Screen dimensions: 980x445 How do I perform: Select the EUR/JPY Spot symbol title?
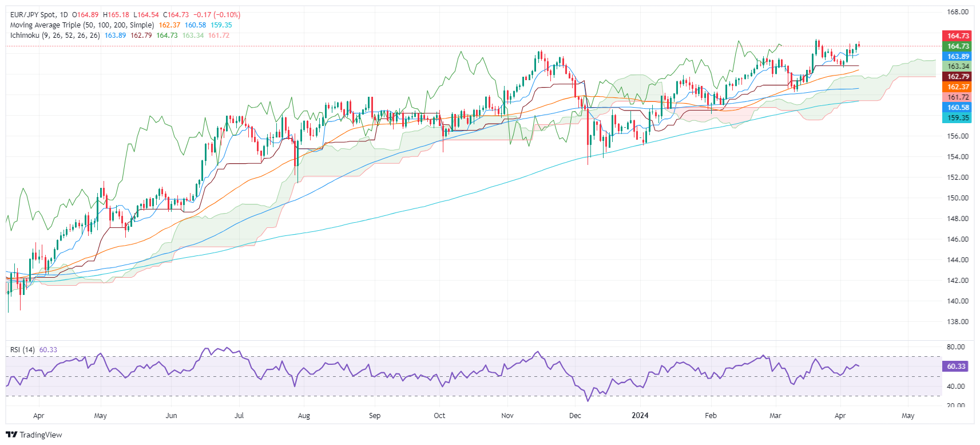point(33,15)
